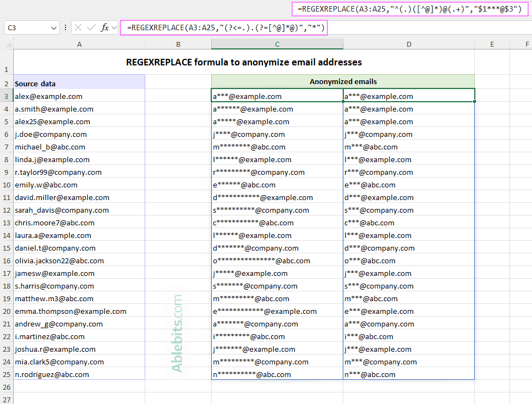The height and width of the screenshot is (404, 532).
Task: Select cell C25 n**********@abc.com
Action: click(x=277, y=374)
